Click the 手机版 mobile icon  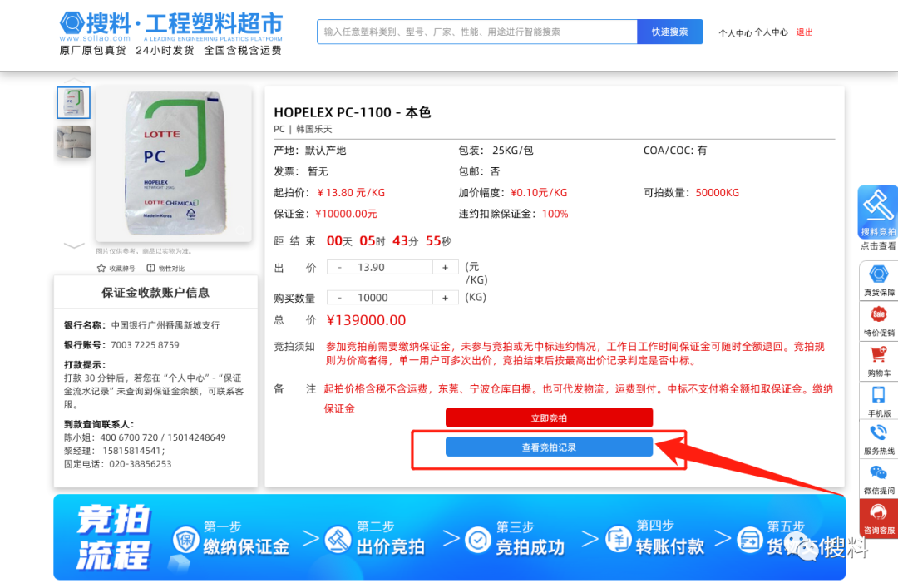(x=878, y=395)
